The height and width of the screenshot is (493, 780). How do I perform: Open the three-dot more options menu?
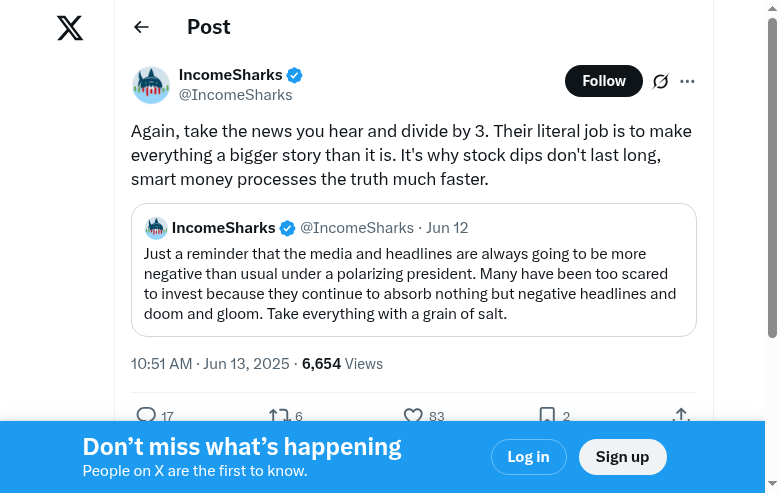coord(687,82)
